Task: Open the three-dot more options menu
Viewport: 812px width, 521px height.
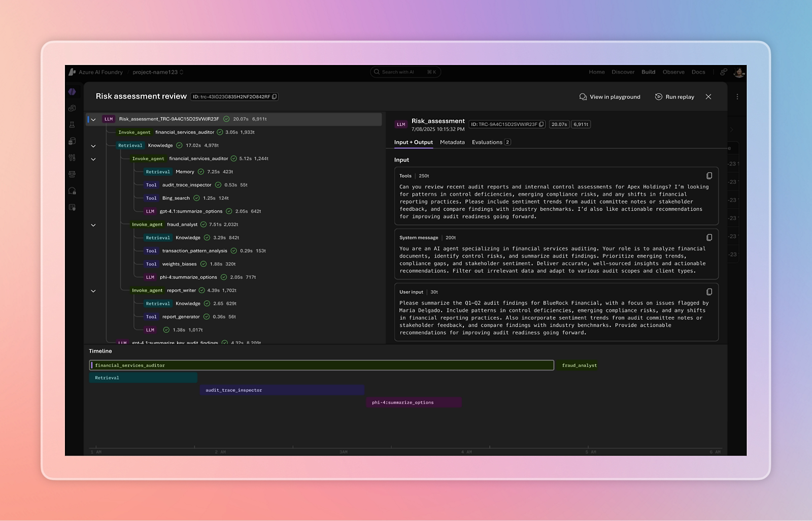Action: [737, 96]
